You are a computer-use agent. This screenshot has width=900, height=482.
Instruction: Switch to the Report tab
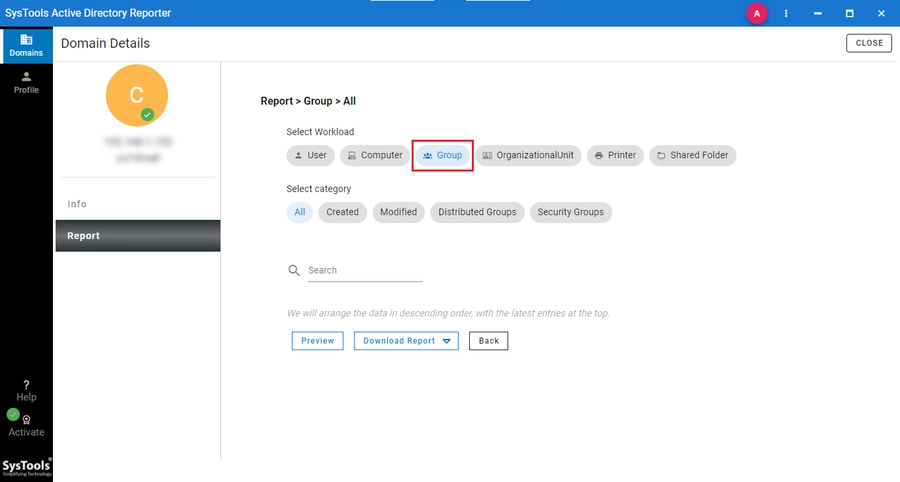point(138,236)
